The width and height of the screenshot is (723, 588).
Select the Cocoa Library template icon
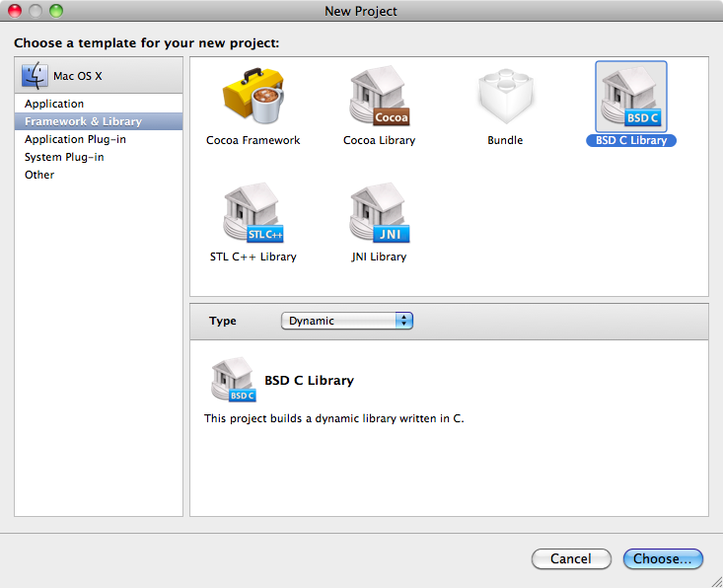point(380,97)
